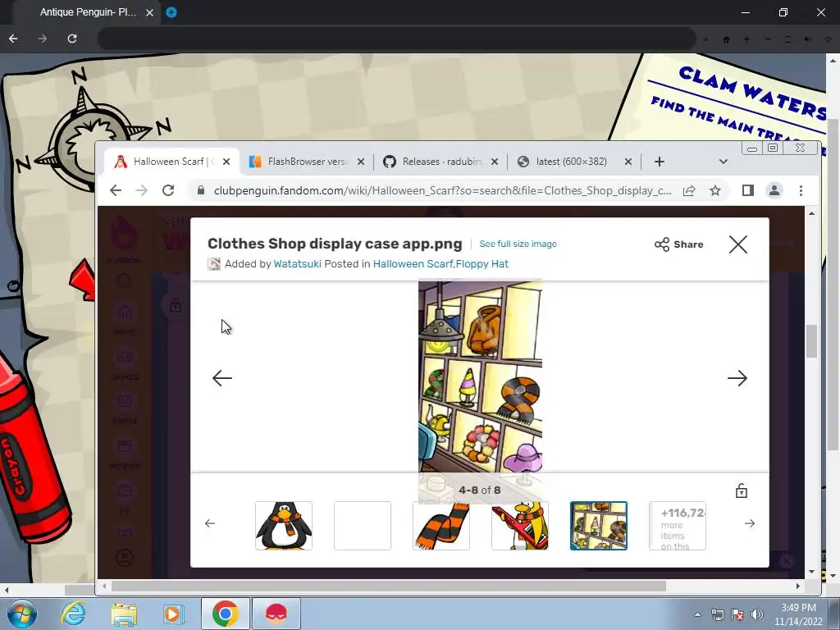Open Windows Media Player from the taskbar
Screen dimensions: 840x630
[x=173, y=614]
